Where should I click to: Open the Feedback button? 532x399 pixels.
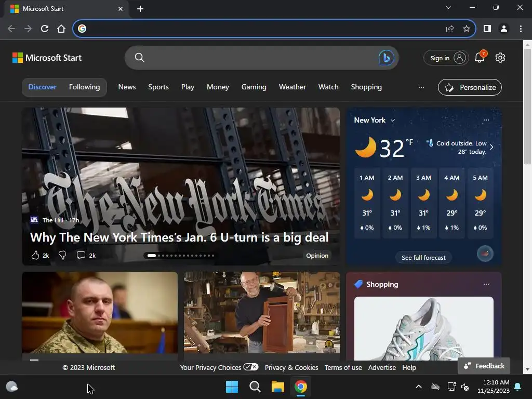pos(484,366)
